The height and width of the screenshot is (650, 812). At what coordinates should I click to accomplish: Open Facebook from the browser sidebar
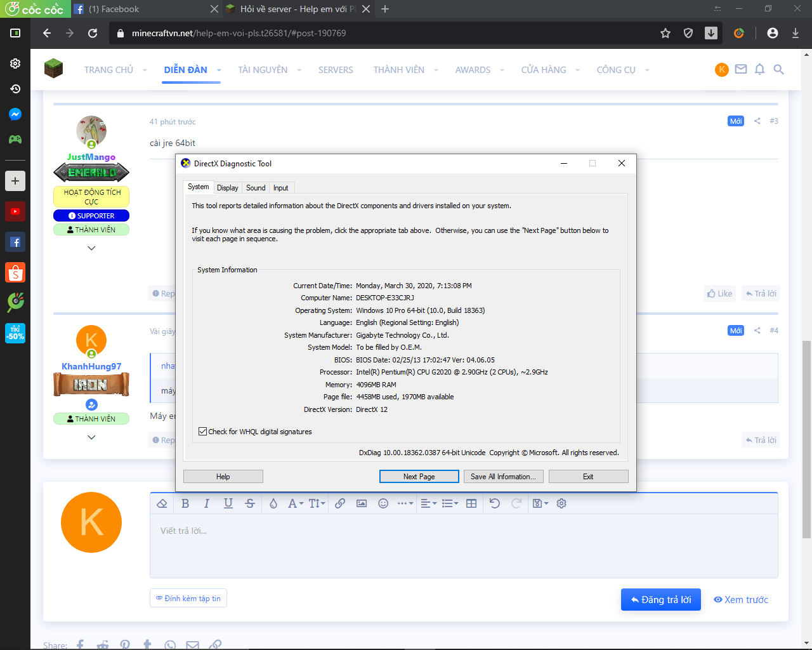[15, 242]
